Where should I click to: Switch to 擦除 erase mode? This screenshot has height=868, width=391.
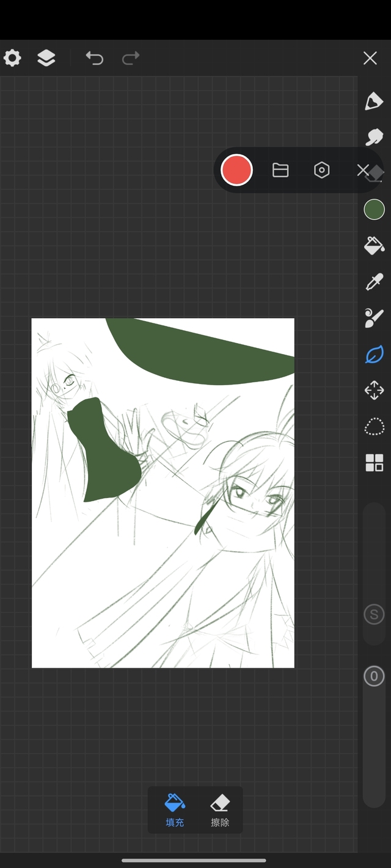coord(220,810)
